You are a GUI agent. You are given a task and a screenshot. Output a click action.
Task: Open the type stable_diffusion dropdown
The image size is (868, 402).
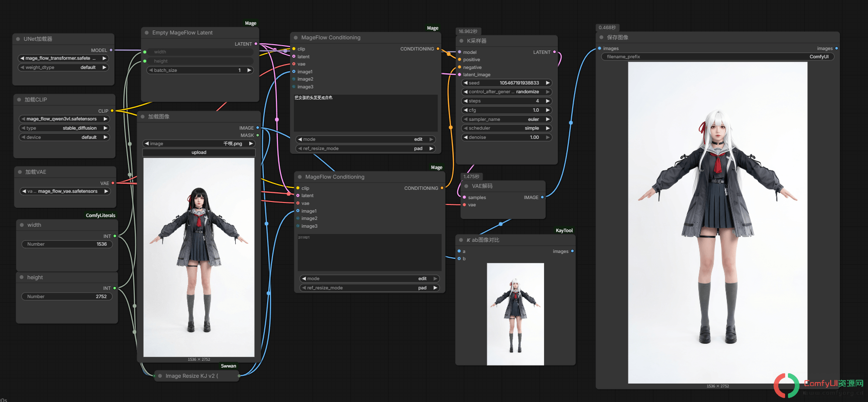64,128
